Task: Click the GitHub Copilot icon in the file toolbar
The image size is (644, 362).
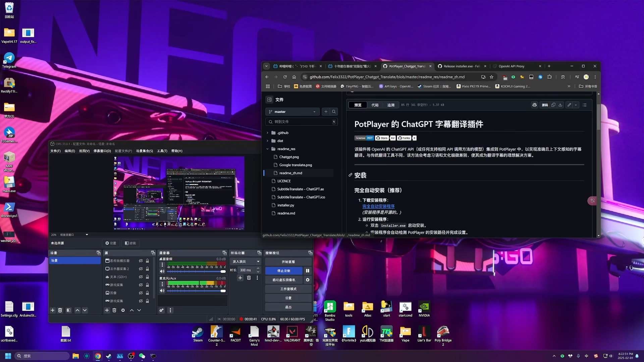Action: point(534,105)
